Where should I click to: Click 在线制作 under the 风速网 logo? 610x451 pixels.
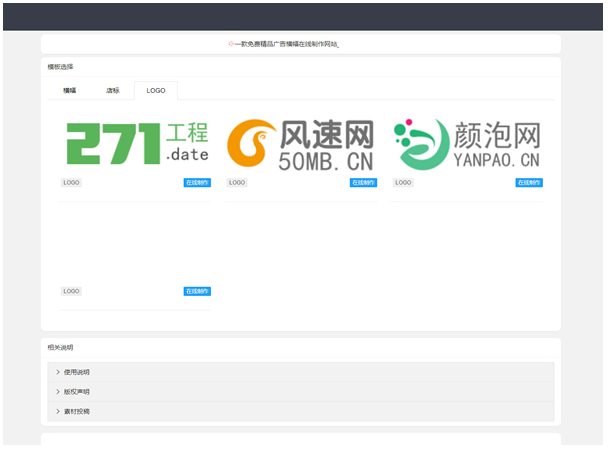pos(363,183)
